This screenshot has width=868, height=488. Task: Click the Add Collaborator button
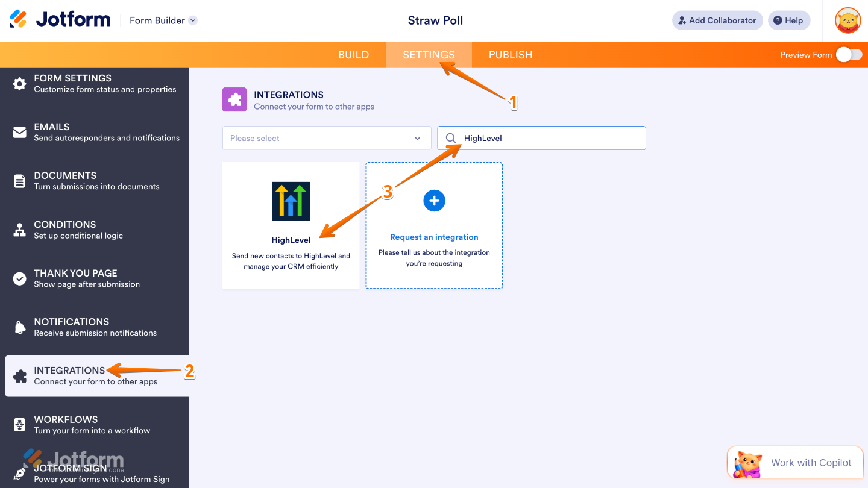coord(717,20)
